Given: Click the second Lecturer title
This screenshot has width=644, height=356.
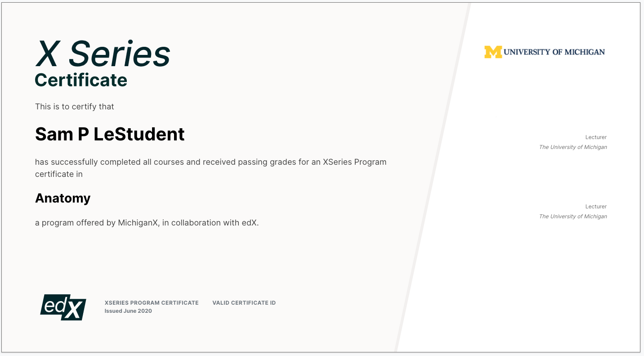Looking at the screenshot, I should pos(596,207).
